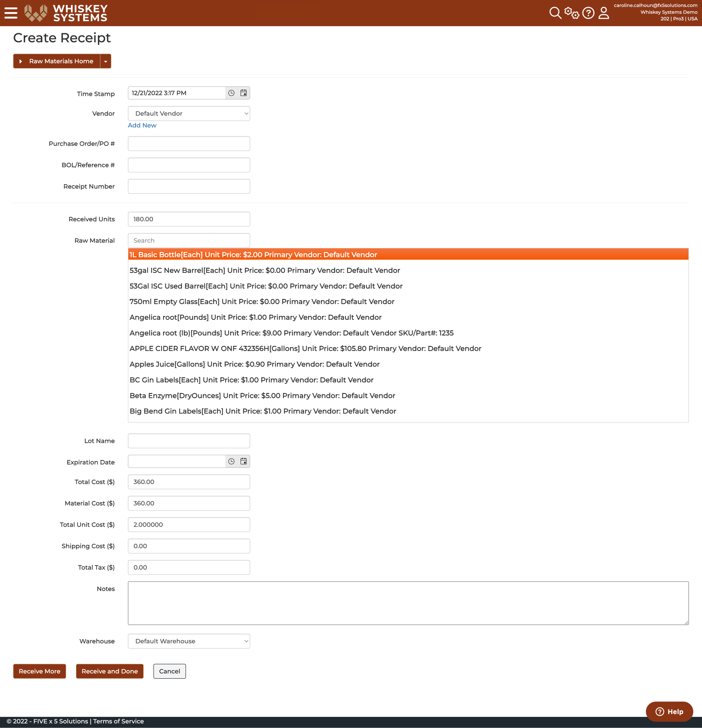Open the Time Stamp calendar picker

(243, 93)
